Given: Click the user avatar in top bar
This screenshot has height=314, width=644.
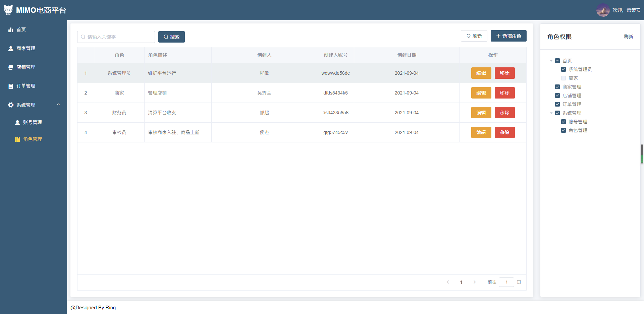Looking at the screenshot, I should (603, 10).
